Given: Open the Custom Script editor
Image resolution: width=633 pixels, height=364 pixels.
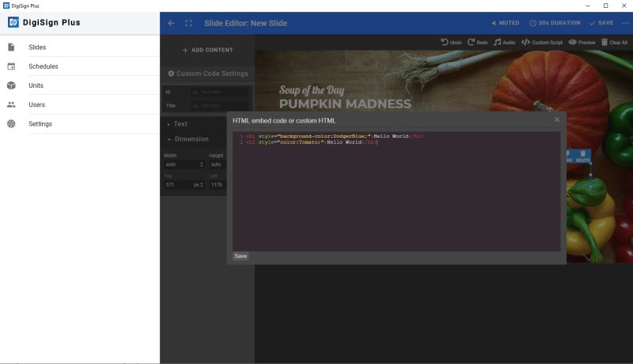Looking at the screenshot, I should (542, 42).
